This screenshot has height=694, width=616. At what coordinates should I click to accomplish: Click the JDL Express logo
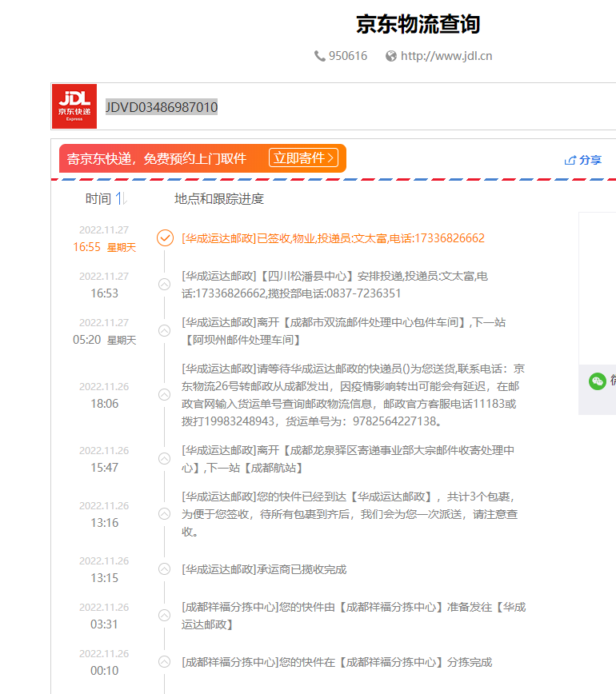pos(74,106)
